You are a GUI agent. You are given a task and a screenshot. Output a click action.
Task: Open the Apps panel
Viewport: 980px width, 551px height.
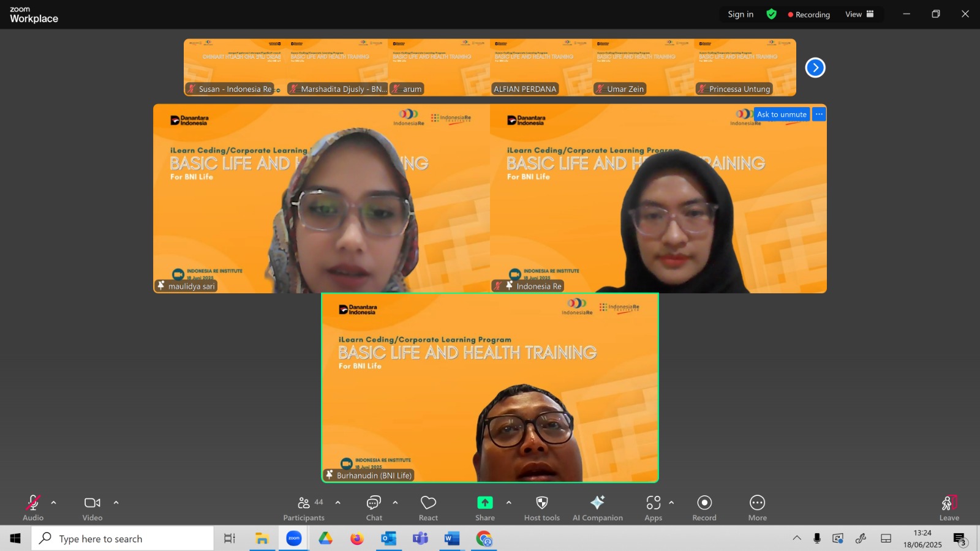[653, 508]
